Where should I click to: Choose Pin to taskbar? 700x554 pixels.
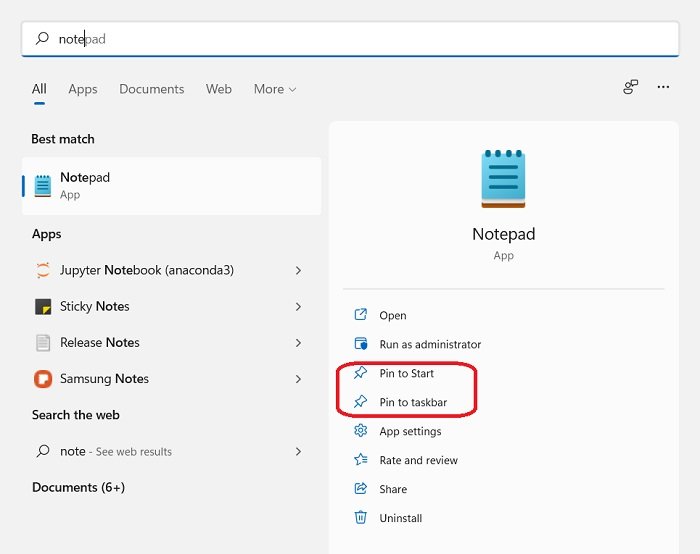click(412, 402)
